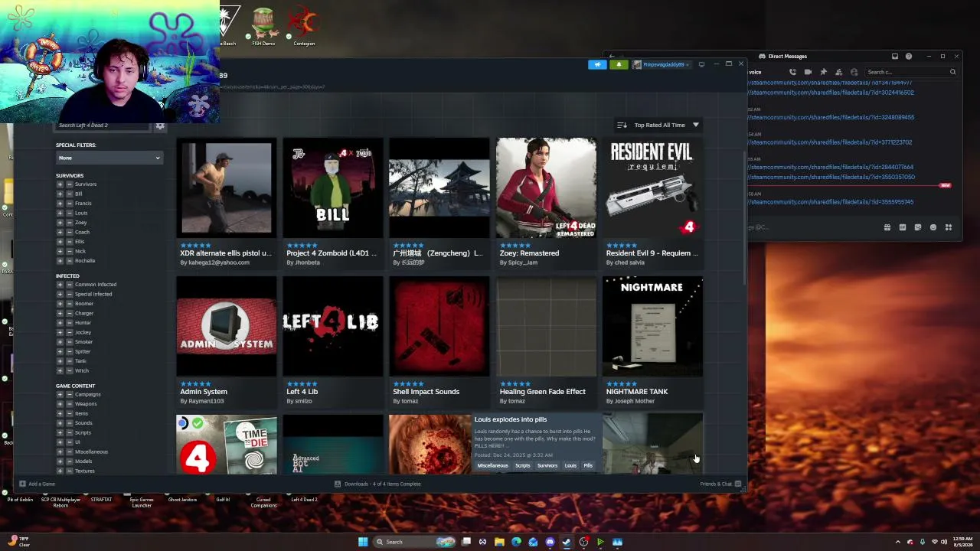The height and width of the screenshot is (551, 980).
Task: Open Discord help icon
Action: pyautogui.click(x=909, y=56)
